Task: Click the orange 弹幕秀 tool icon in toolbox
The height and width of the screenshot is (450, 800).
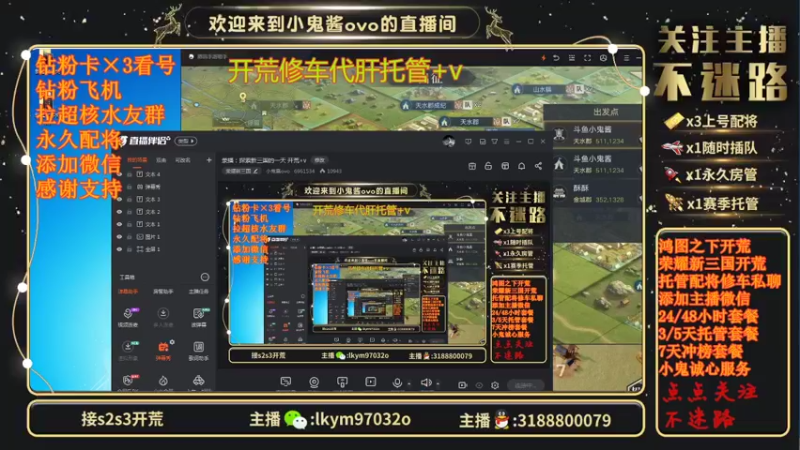Action: [163, 347]
